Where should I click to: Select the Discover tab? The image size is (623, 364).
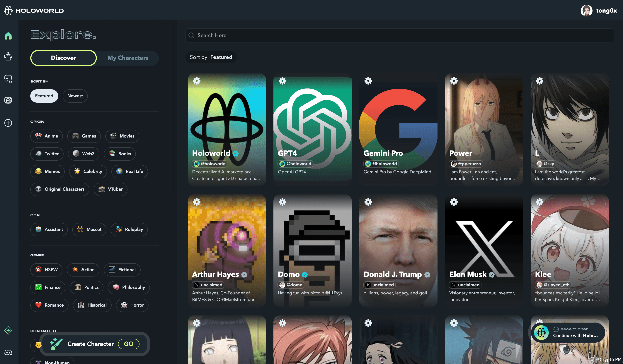[64, 58]
